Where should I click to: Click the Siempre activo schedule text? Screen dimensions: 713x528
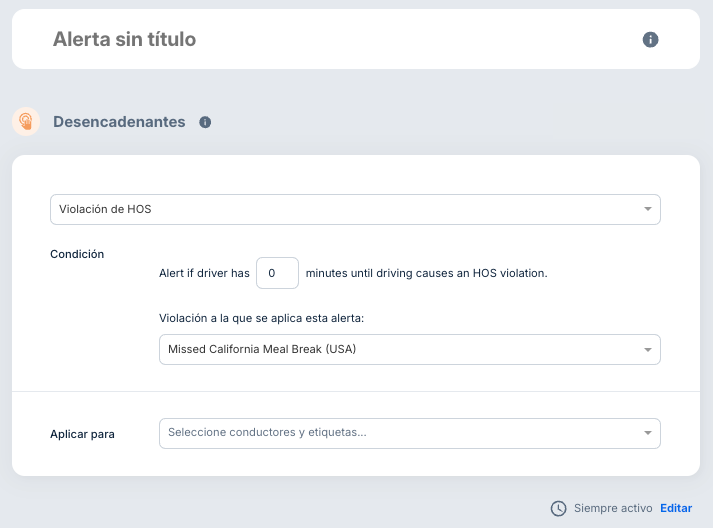coord(613,508)
